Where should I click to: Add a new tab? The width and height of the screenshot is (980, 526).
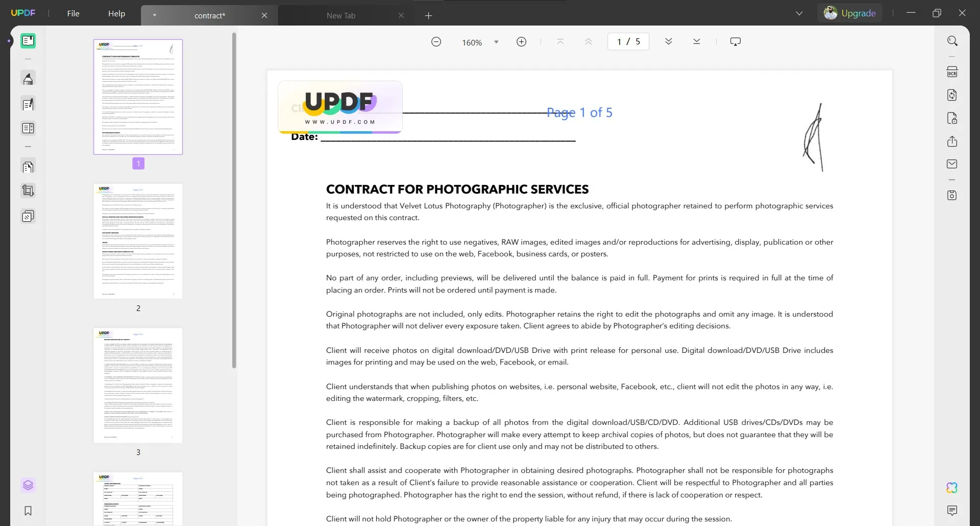tap(428, 15)
